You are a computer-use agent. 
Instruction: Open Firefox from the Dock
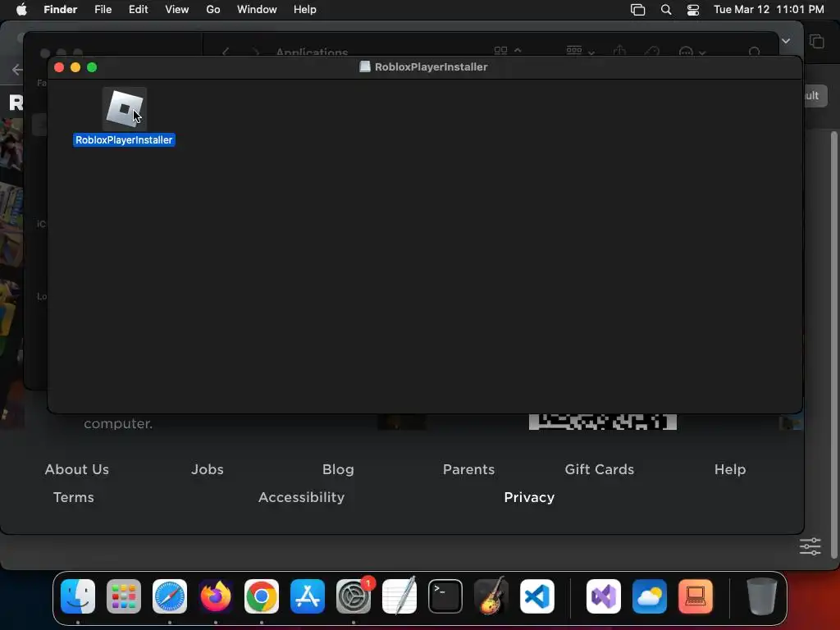[x=216, y=596]
